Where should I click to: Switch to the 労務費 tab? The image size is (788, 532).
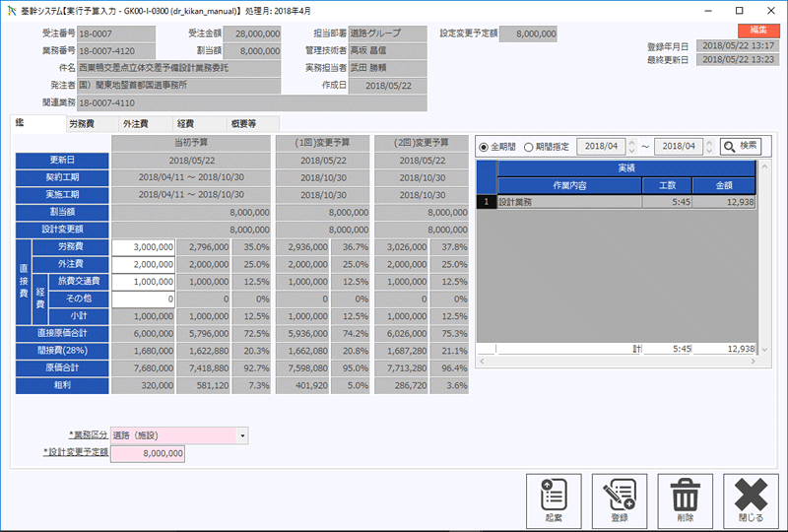tap(82, 124)
